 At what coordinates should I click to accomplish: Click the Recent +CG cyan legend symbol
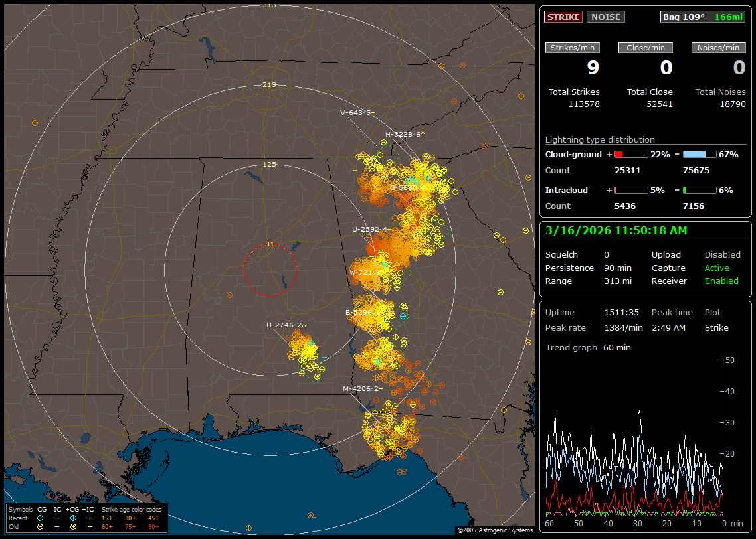coord(73,518)
